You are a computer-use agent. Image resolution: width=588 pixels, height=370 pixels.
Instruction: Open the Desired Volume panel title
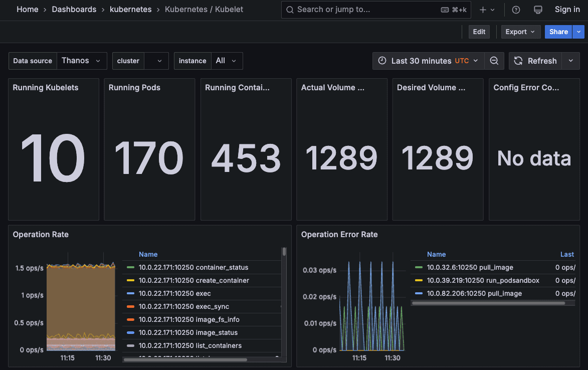[431, 87]
